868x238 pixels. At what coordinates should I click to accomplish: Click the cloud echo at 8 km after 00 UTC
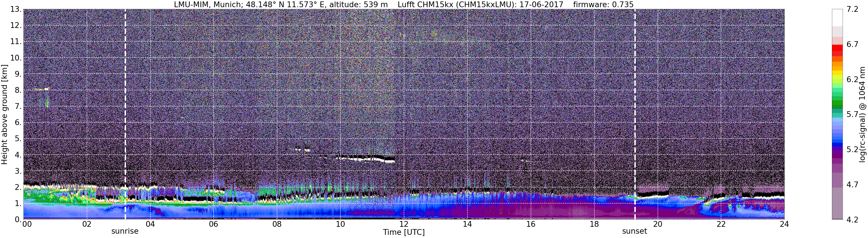pyautogui.click(x=42, y=89)
